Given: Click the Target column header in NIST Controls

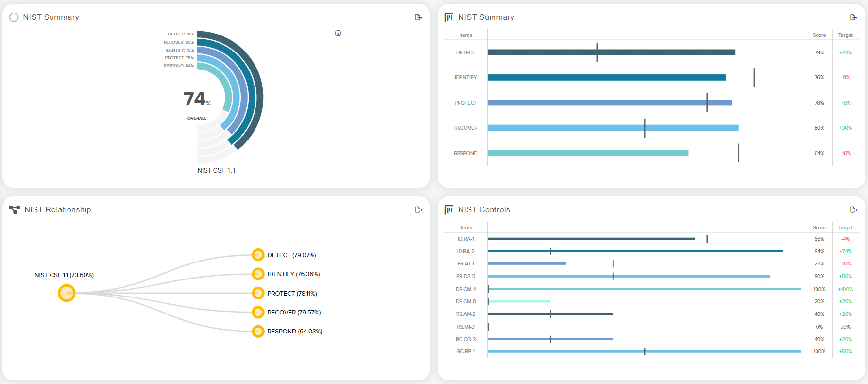Looking at the screenshot, I should [845, 227].
